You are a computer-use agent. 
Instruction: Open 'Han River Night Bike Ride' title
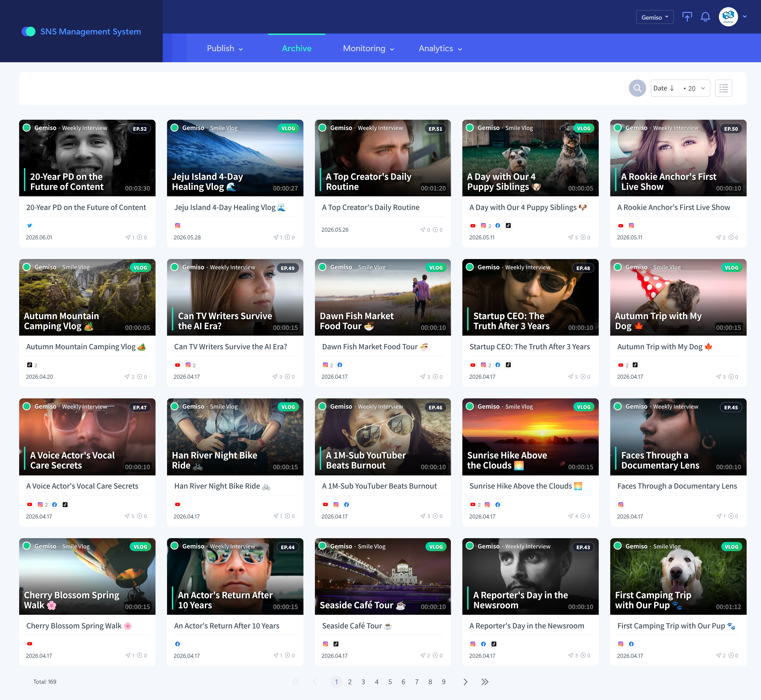coord(222,486)
